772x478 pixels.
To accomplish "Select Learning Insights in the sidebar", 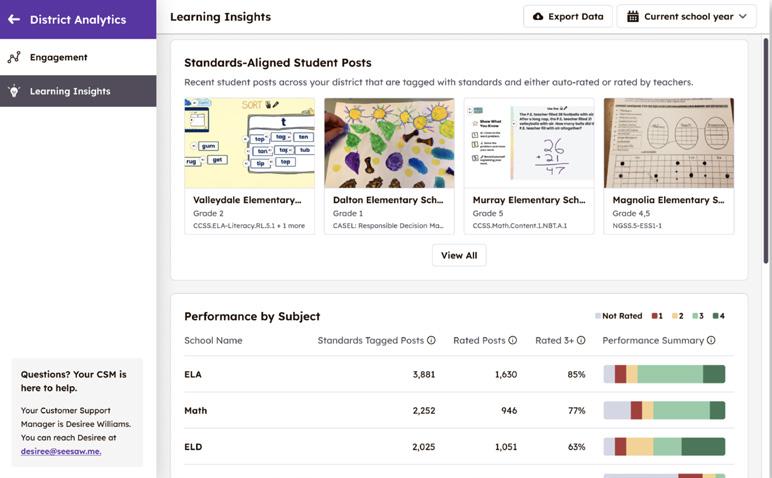I will tap(70, 91).
